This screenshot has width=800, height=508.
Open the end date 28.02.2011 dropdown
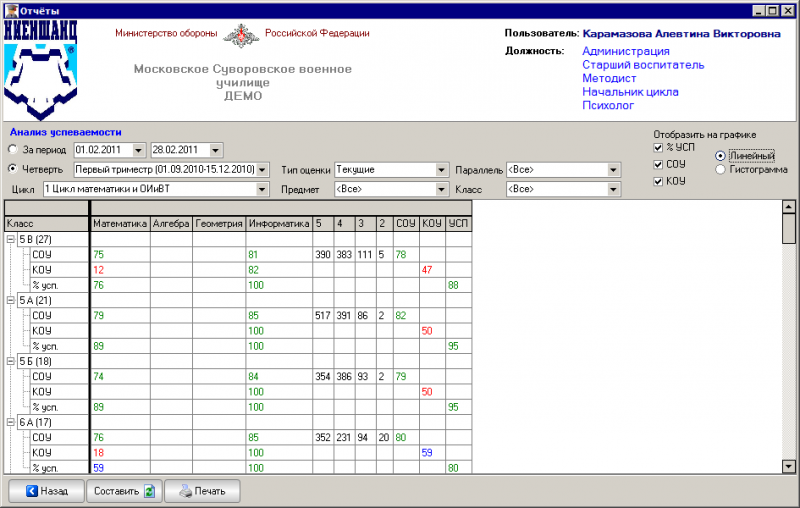point(215,150)
